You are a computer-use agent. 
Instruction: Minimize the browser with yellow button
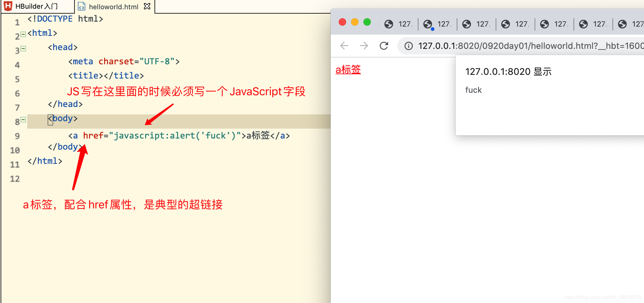(x=355, y=22)
